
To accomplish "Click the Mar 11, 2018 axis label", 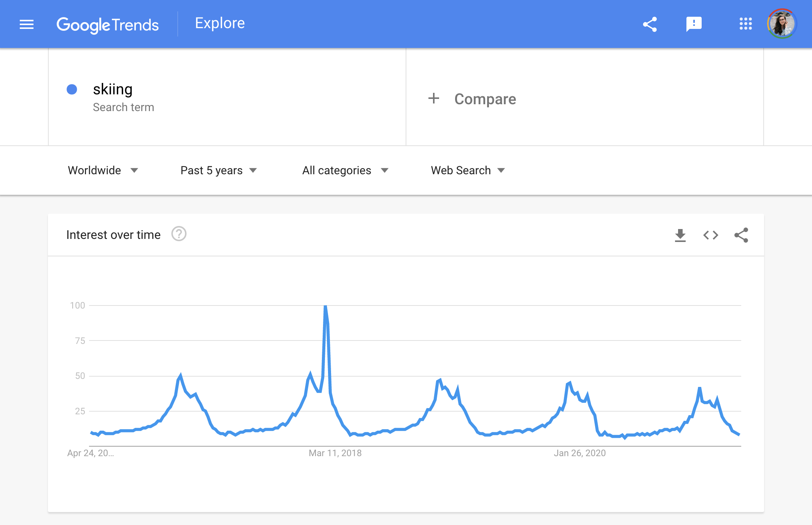I will pyautogui.click(x=335, y=453).
